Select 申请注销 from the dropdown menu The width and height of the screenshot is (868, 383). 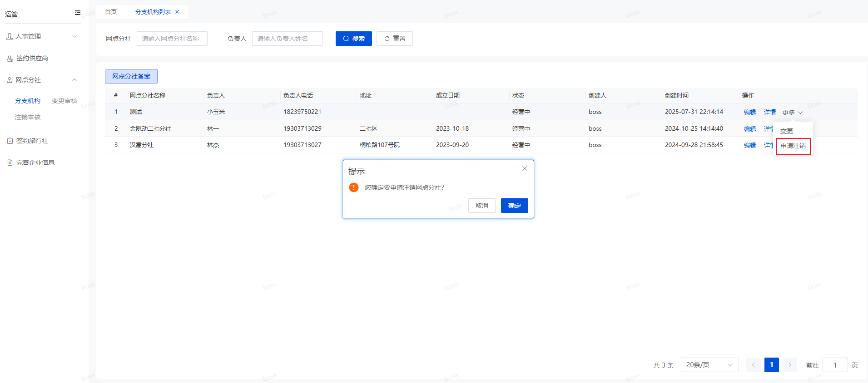(793, 146)
